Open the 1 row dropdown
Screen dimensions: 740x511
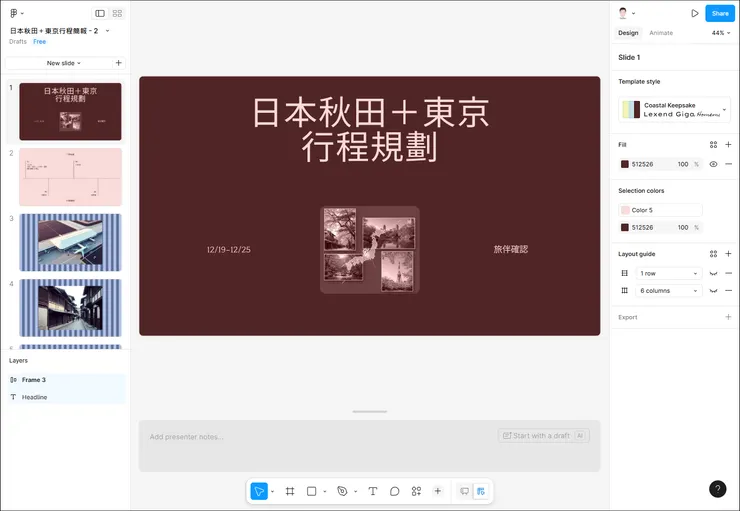[x=668, y=273]
